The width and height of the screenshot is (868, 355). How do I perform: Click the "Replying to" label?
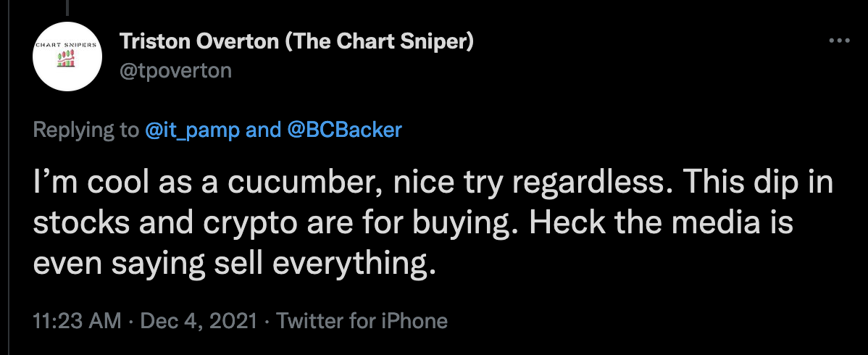pos(85,130)
